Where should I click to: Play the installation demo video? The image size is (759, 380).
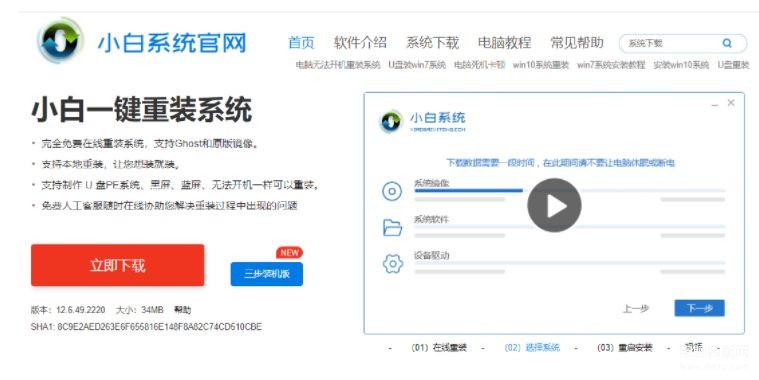point(554,205)
